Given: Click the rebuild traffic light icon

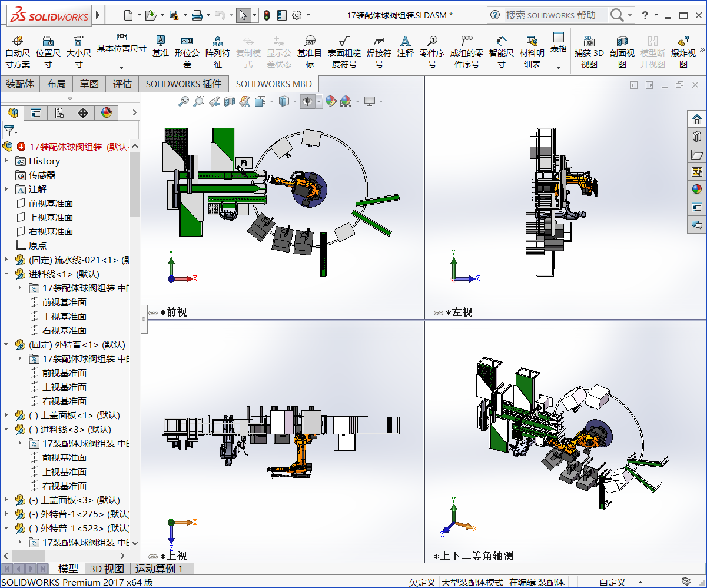Looking at the screenshot, I should (x=267, y=15).
